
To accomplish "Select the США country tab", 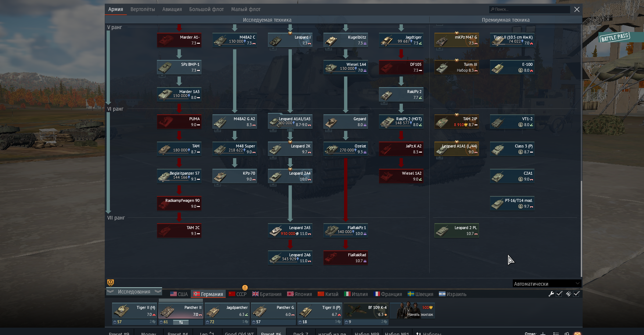I will (179, 294).
